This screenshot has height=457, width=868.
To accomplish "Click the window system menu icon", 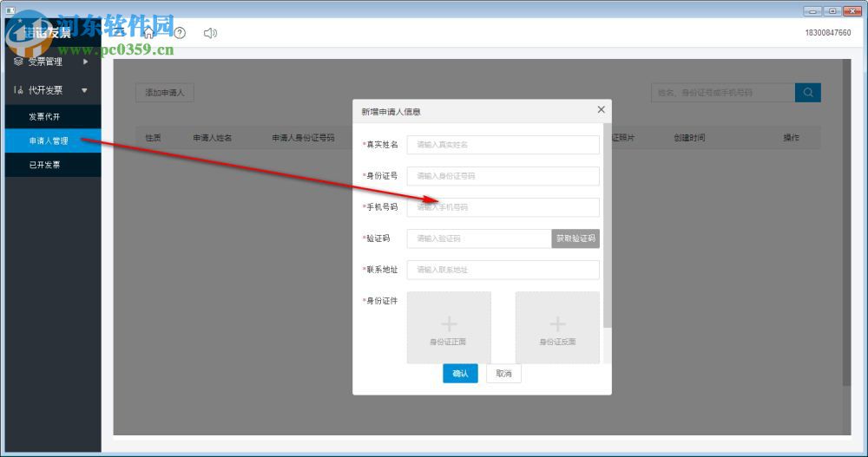I will click(10, 10).
